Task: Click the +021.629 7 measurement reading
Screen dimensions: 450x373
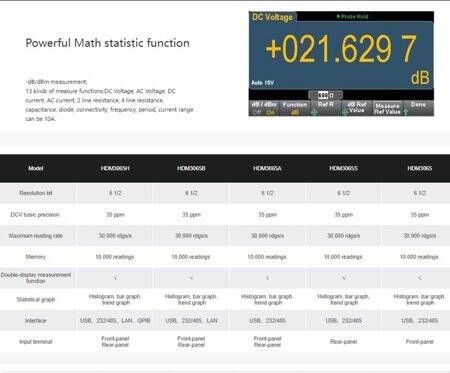Action: (341, 49)
